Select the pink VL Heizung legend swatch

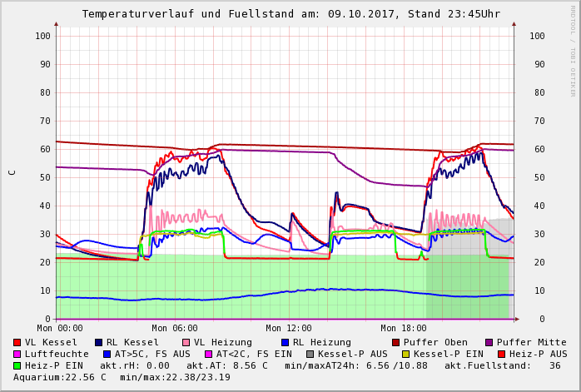tap(185, 342)
